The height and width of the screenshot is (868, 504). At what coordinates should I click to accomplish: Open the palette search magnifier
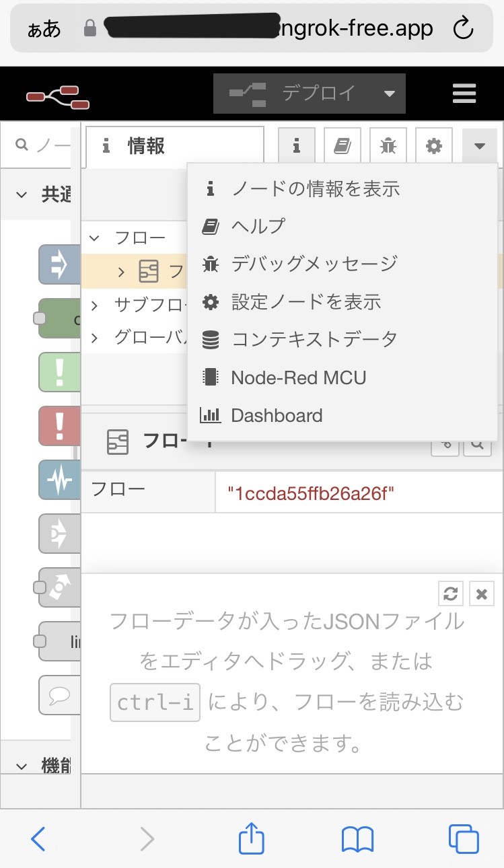(x=22, y=144)
